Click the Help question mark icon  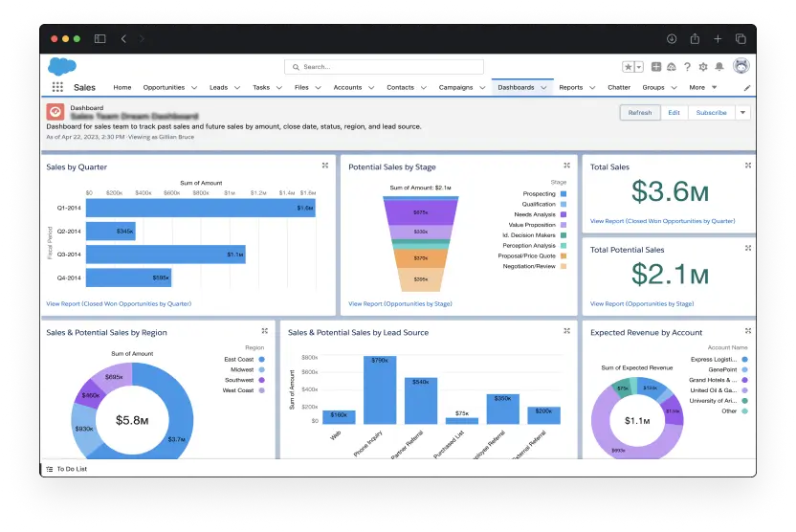(x=687, y=67)
